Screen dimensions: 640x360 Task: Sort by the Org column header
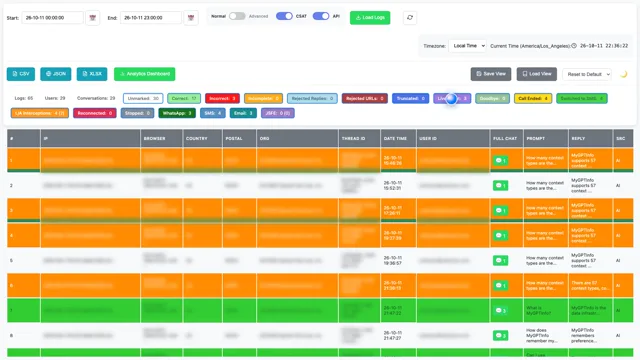coord(297,138)
